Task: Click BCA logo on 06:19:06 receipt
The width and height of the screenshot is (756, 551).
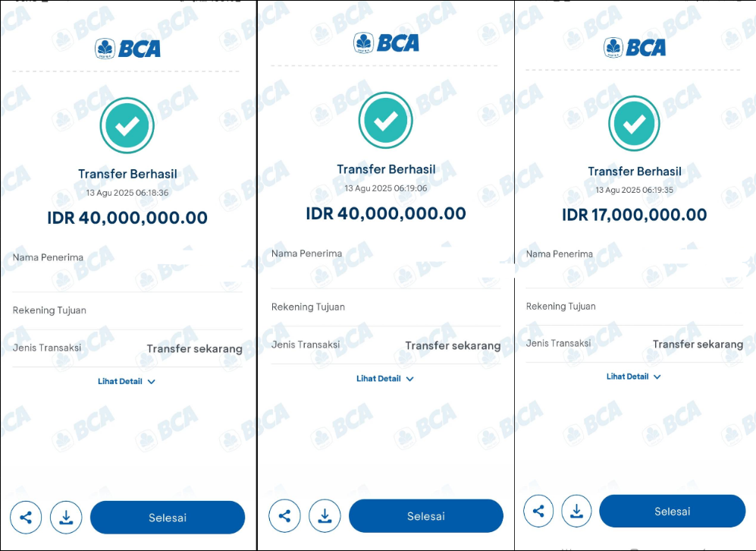Action: coord(386,43)
